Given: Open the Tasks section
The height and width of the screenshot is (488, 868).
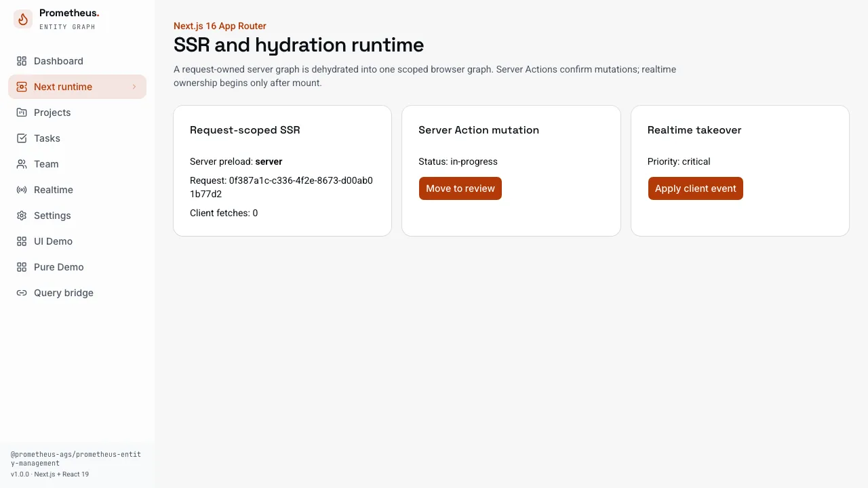Looking at the screenshot, I should (77, 138).
